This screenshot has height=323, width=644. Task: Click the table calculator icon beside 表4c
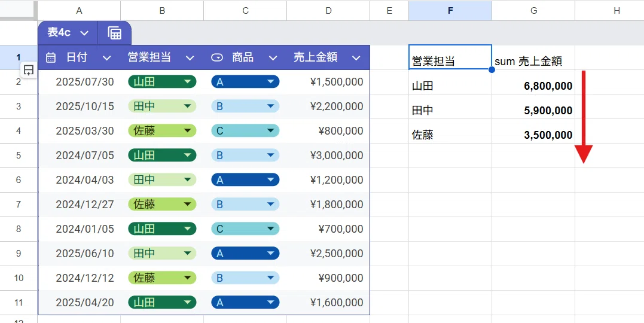tap(115, 33)
